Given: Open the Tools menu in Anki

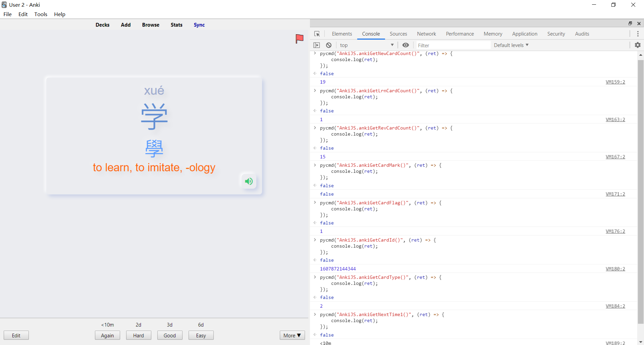Looking at the screenshot, I should tap(41, 14).
